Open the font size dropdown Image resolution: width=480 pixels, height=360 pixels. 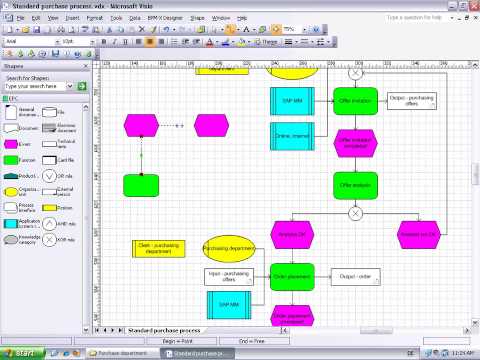[92, 42]
